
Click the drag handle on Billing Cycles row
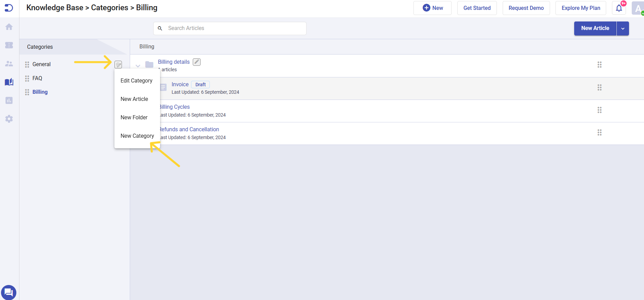coord(599,110)
